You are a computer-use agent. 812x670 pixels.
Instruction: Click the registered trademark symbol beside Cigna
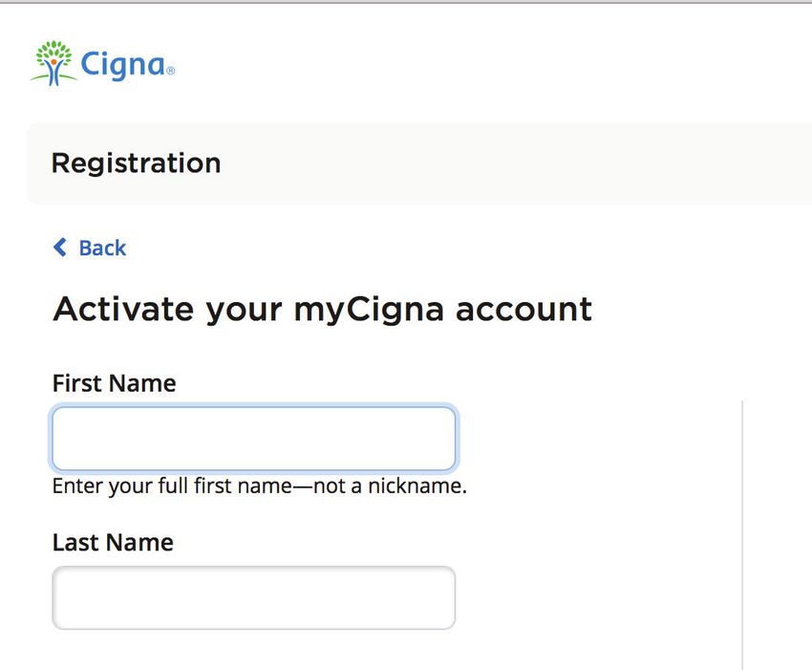click(170, 70)
